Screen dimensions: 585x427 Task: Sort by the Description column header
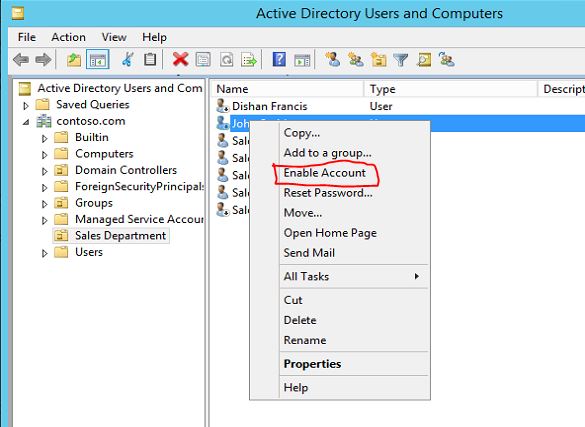562,89
